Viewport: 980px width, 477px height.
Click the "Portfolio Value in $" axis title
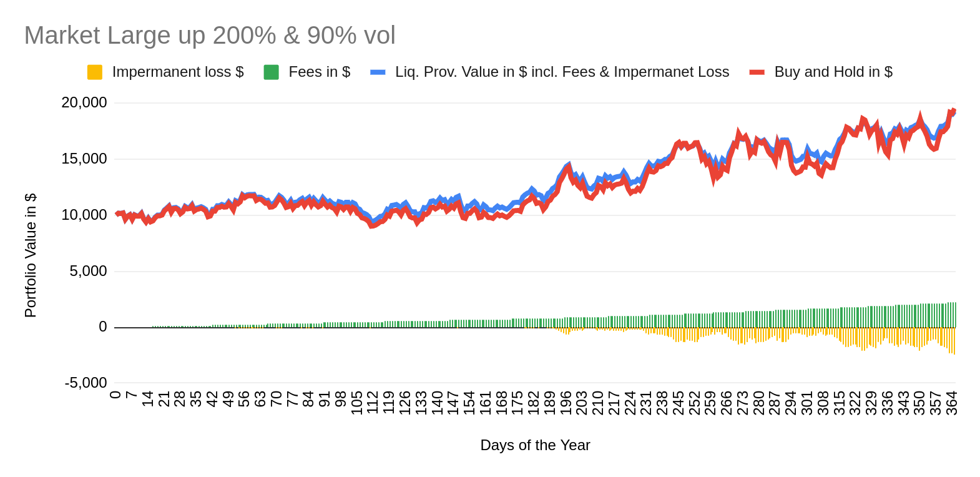click(31, 255)
